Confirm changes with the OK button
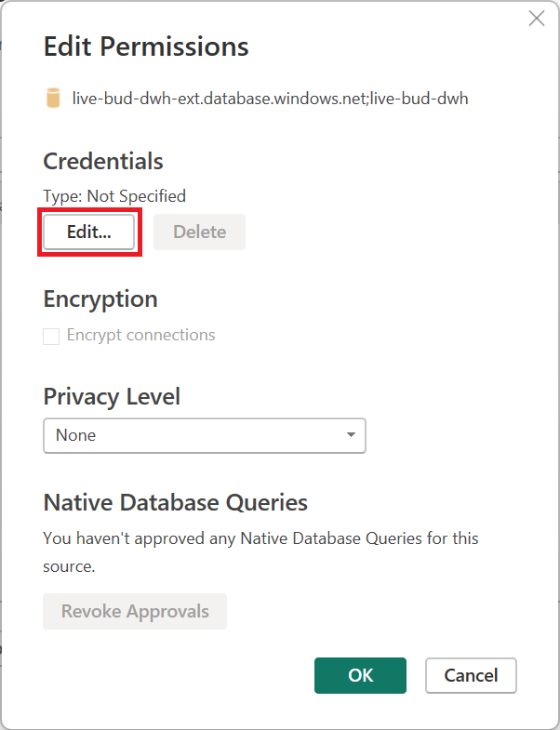This screenshot has width=560, height=730. click(x=360, y=675)
